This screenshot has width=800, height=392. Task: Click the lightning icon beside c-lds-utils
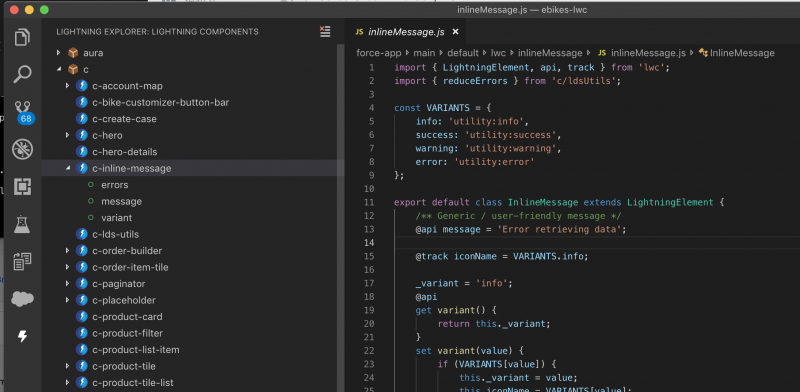point(82,234)
